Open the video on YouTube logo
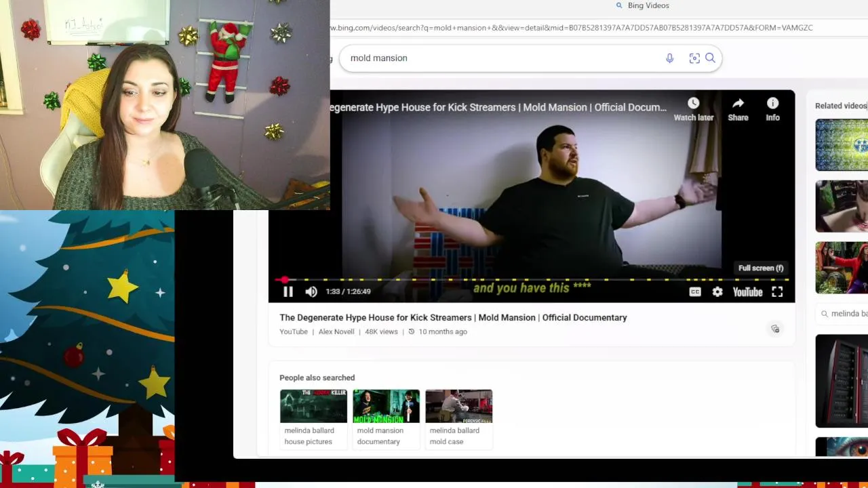The height and width of the screenshot is (488, 868). (x=747, y=291)
